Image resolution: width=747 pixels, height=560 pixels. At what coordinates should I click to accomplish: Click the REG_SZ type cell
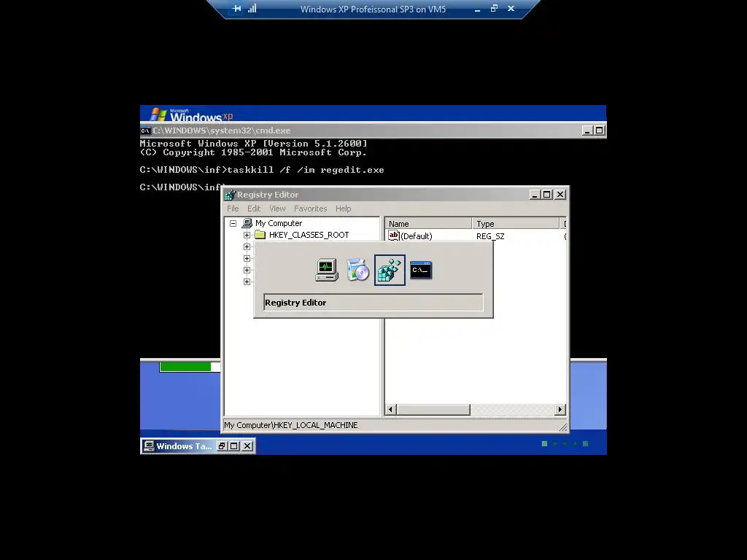[490, 236]
